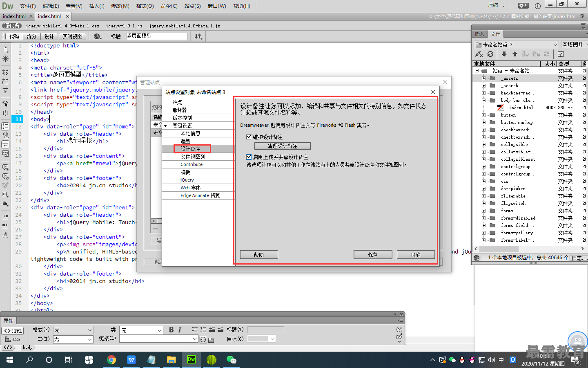Screen dimensions: 588x368
Task: Click in the 标题 document title field
Action: click(x=157, y=36)
